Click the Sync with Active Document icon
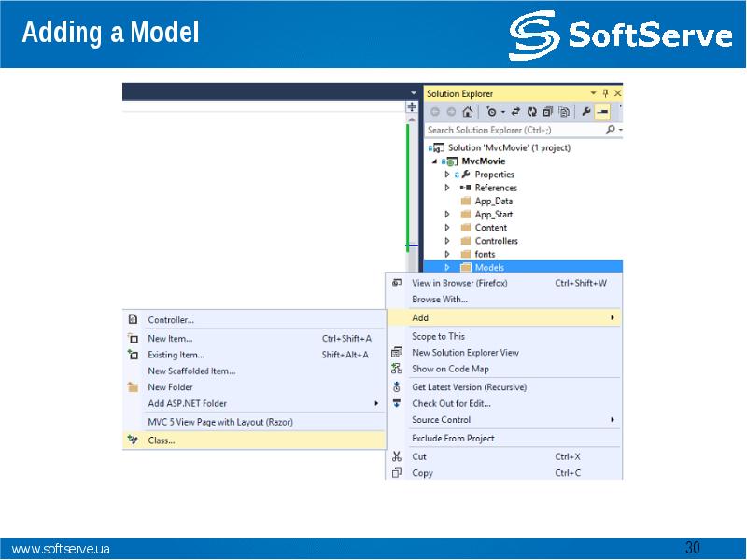The height and width of the screenshot is (560, 747). (516, 112)
